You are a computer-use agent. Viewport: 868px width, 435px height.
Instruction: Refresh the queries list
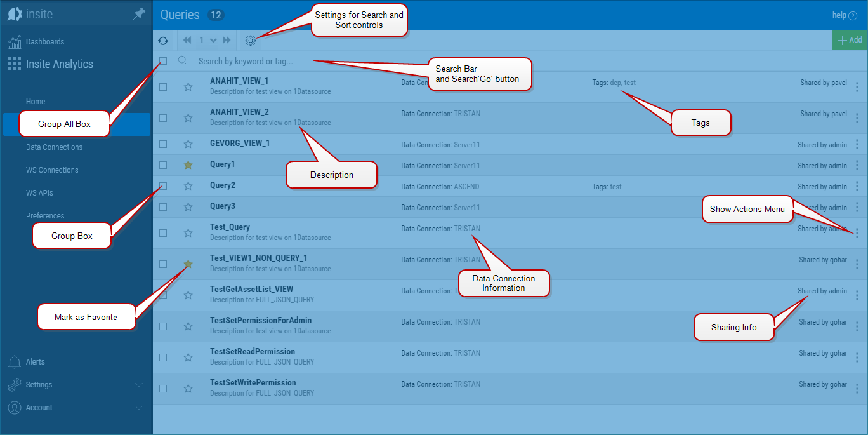164,40
